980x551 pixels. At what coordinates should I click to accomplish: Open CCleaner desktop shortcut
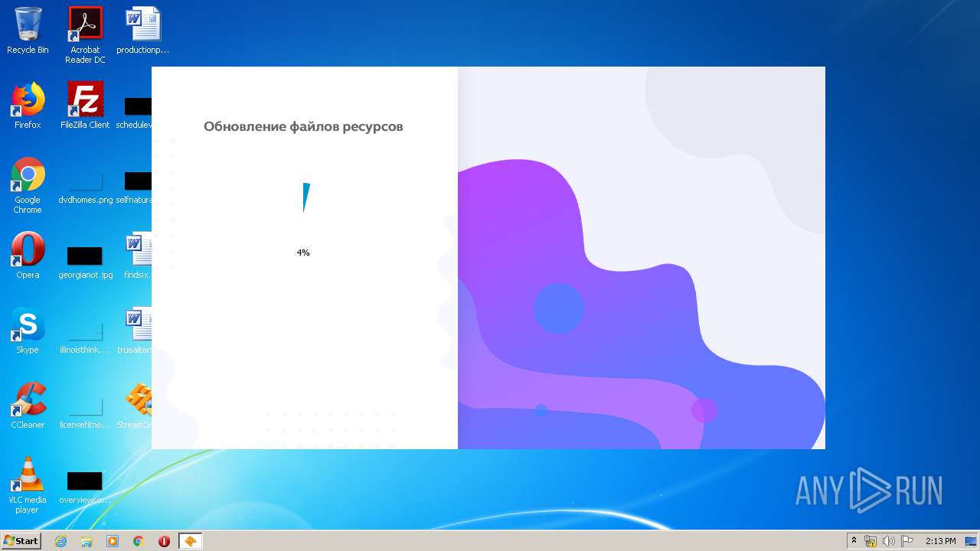tap(28, 406)
